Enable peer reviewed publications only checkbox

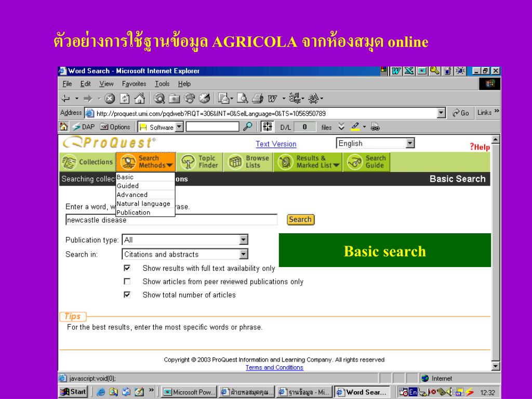(x=127, y=281)
